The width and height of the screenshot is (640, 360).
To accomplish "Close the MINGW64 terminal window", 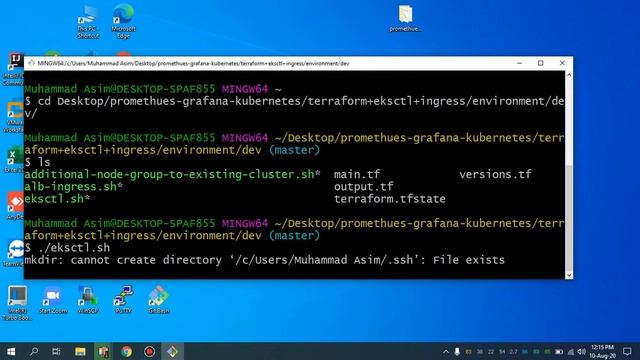I will coord(562,63).
